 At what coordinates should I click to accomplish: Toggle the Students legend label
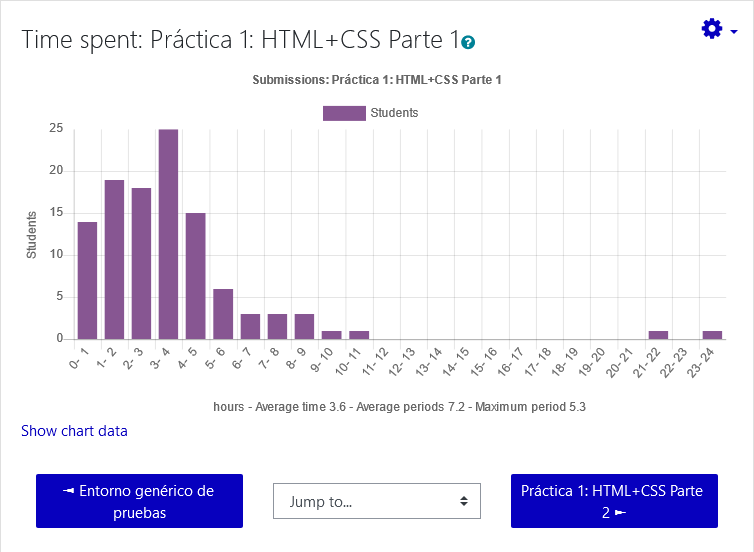[394, 113]
